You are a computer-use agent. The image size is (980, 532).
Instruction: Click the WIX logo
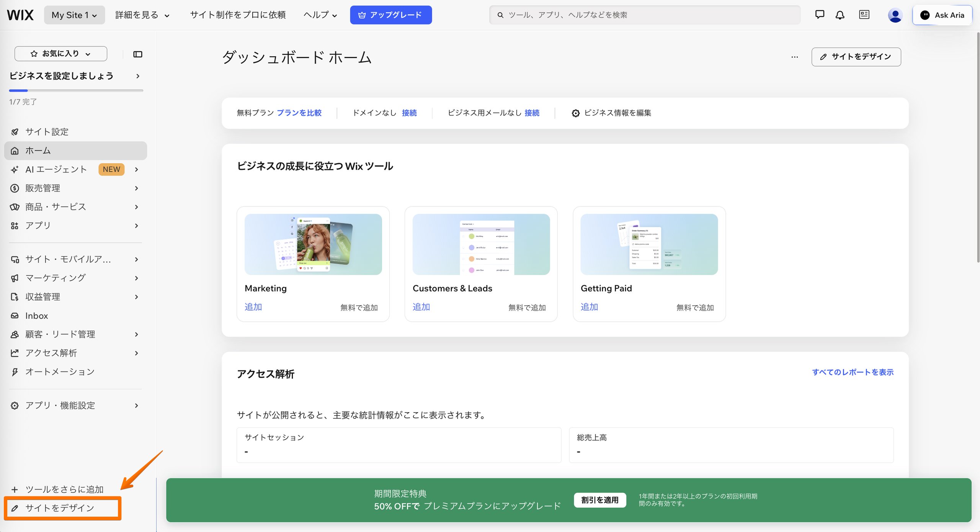coord(20,15)
